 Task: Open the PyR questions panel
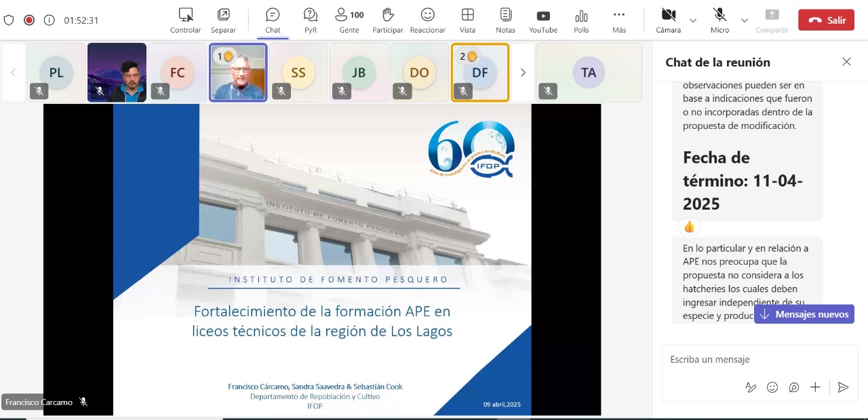[311, 20]
